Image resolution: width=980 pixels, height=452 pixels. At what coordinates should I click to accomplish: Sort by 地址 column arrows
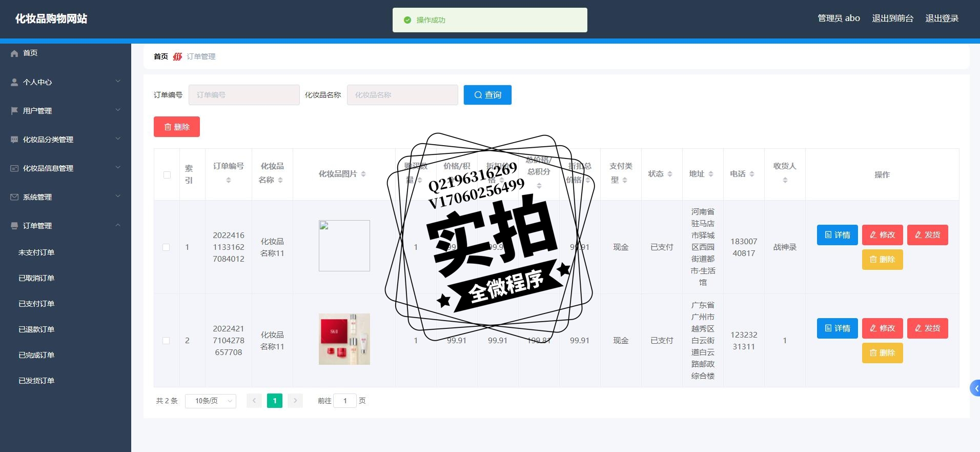click(x=711, y=174)
